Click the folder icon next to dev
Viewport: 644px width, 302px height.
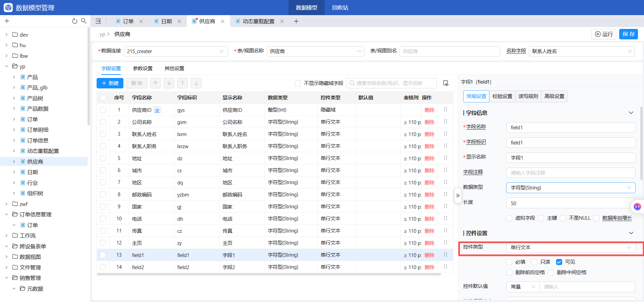click(x=15, y=34)
